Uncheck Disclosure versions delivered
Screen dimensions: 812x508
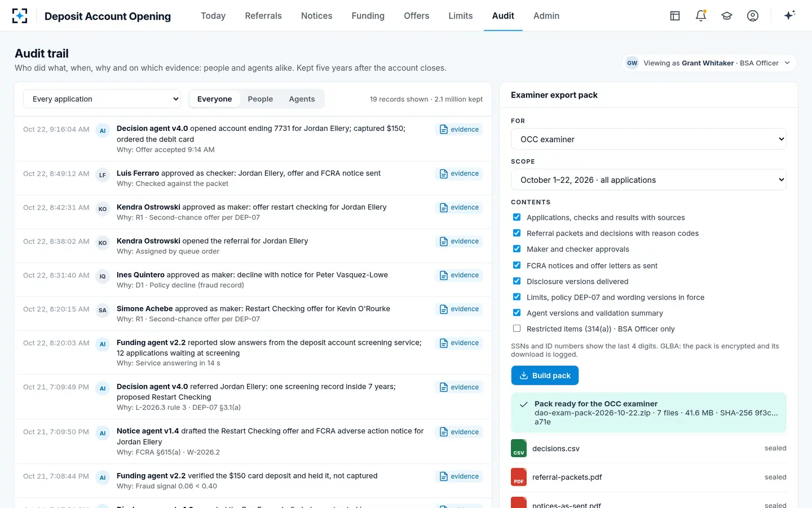coord(517,281)
